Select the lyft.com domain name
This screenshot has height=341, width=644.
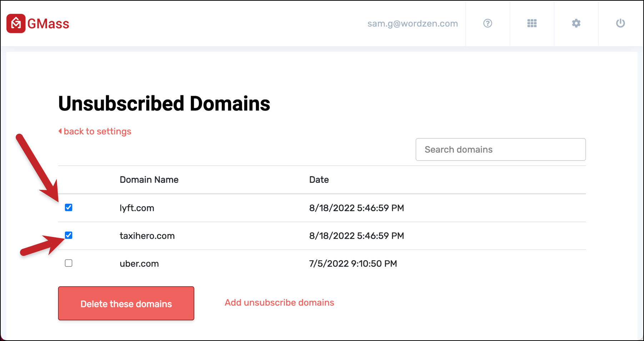137,208
